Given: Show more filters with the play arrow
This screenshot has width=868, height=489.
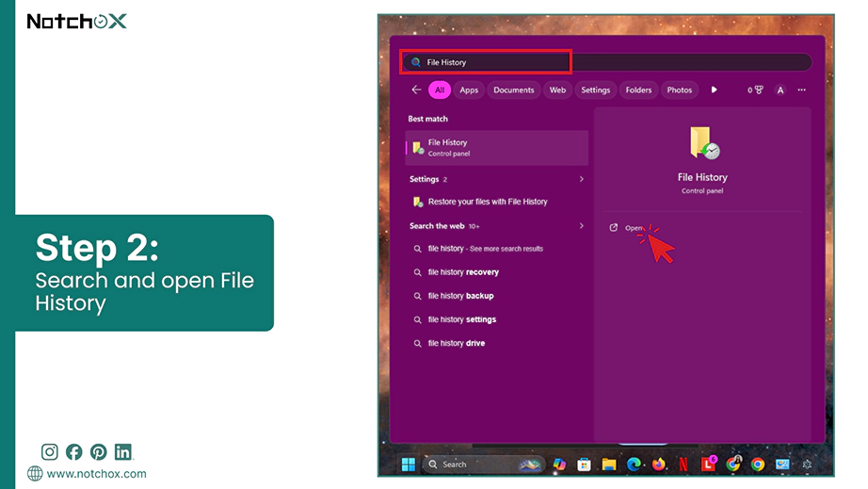Looking at the screenshot, I should (x=715, y=90).
